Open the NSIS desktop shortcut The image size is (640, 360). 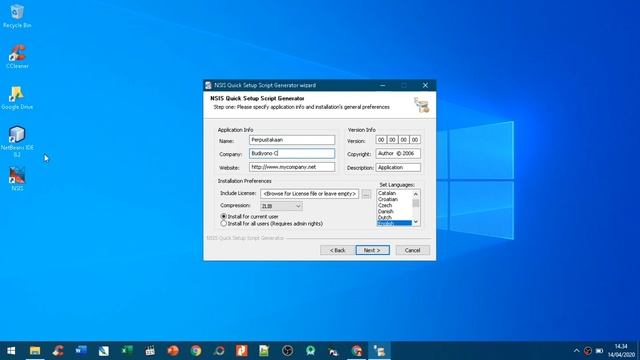click(x=17, y=179)
